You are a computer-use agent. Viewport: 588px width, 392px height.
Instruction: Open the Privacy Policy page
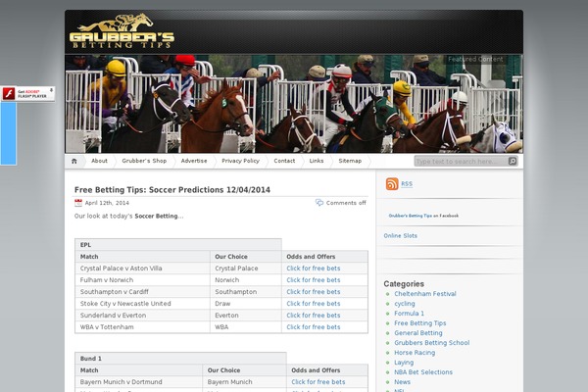coord(240,161)
